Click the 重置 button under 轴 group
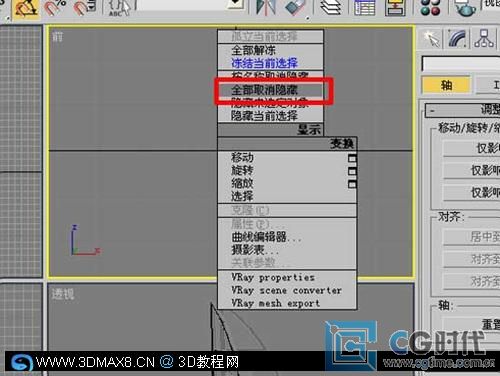This screenshot has height=376, width=500. 471,324
